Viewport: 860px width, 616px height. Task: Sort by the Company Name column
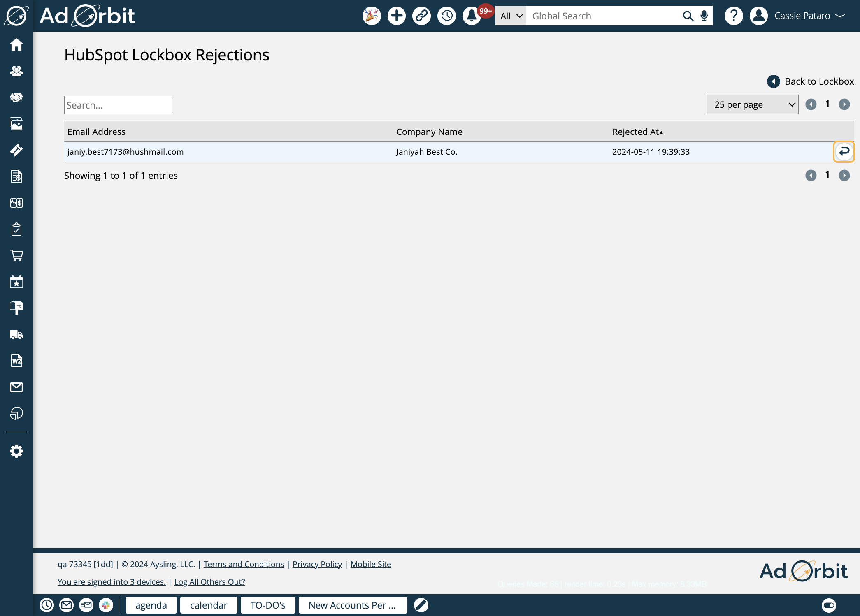(429, 132)
